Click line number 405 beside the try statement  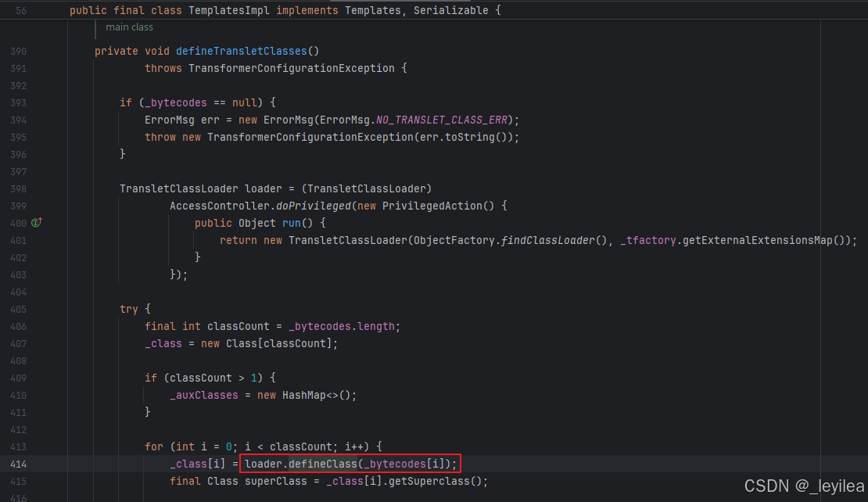tap(18, 310)
